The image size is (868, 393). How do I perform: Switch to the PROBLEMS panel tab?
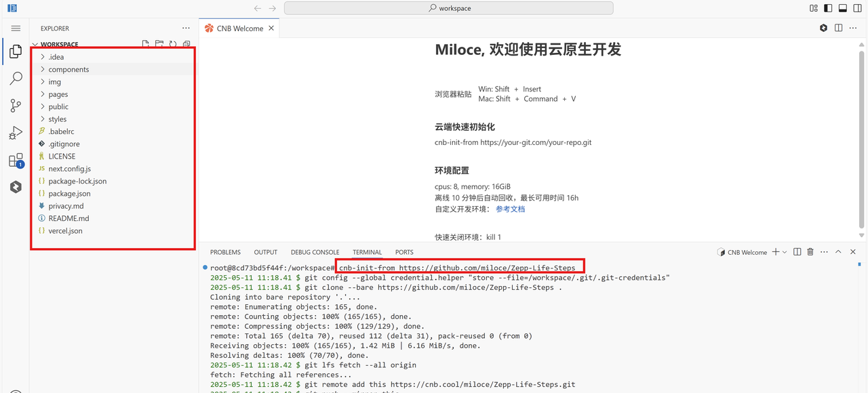225,252
